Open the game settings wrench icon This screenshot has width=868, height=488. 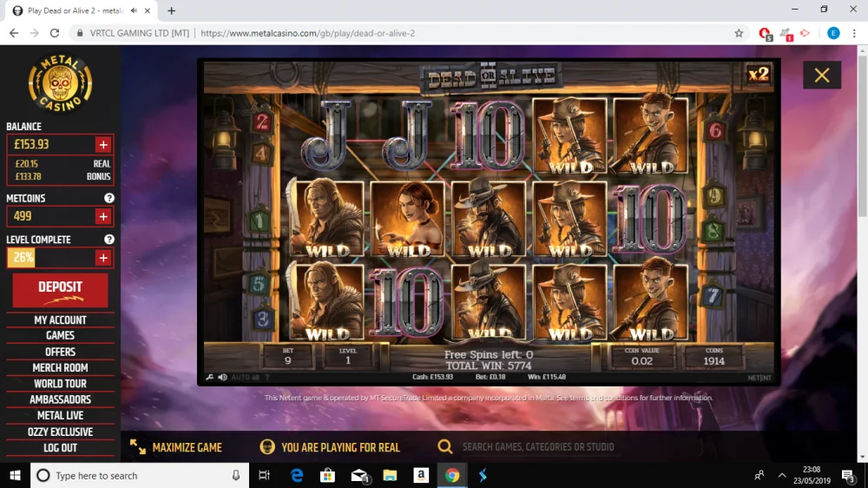(x=210, y=377)
